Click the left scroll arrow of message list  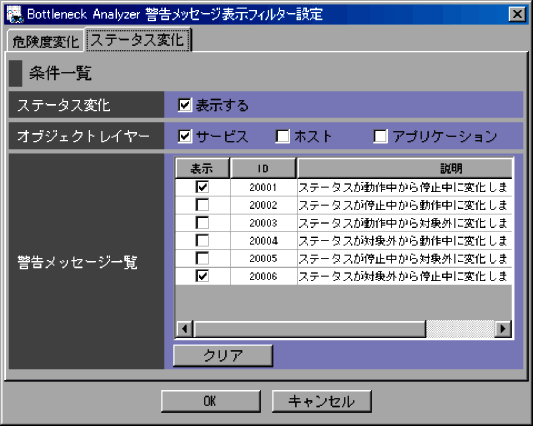coord(184,329)
